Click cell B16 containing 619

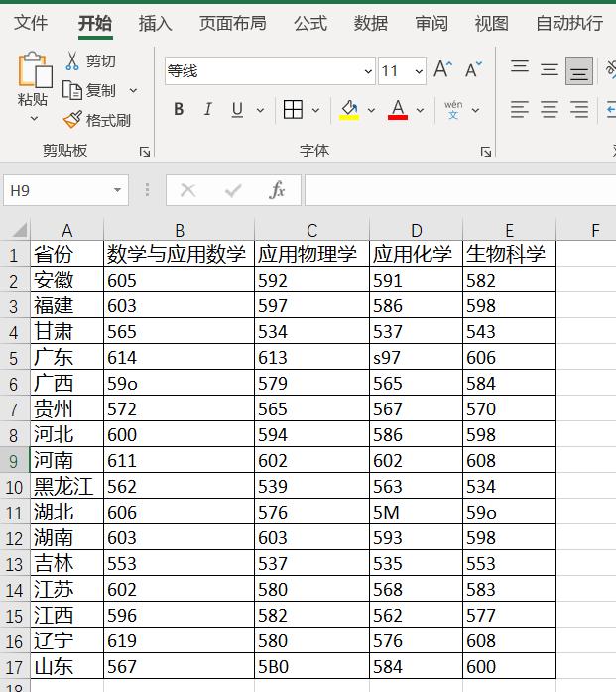pyautogui.click(x=179, y=640)
